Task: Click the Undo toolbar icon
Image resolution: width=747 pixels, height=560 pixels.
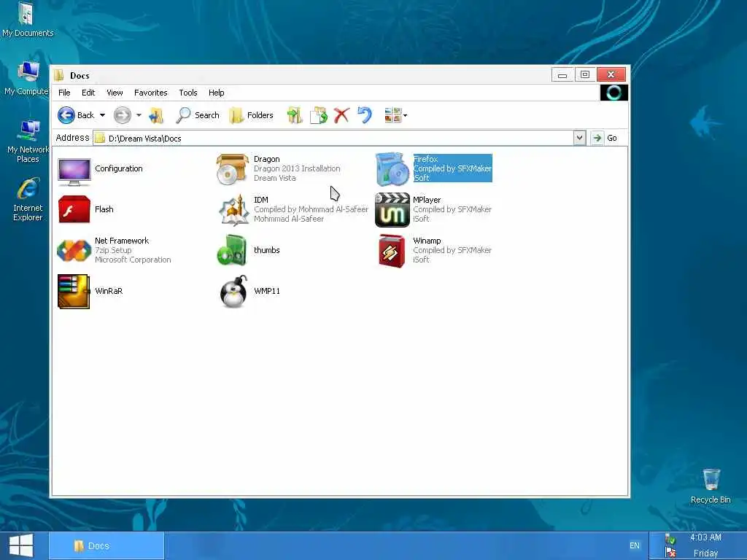Action: pos(365,115)
